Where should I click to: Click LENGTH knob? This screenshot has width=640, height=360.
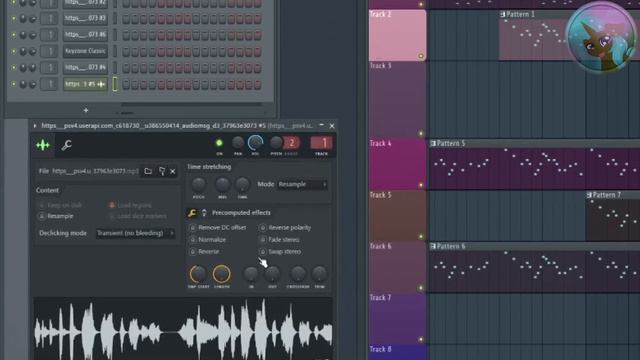pyautogui.click(x=222, y=274)
